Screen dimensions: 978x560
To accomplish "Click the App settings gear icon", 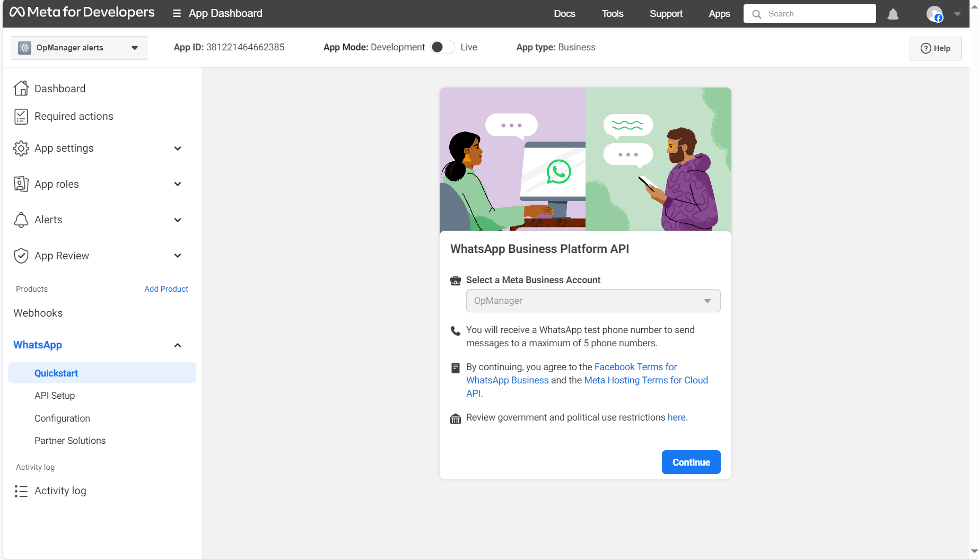I will point(21,148).
